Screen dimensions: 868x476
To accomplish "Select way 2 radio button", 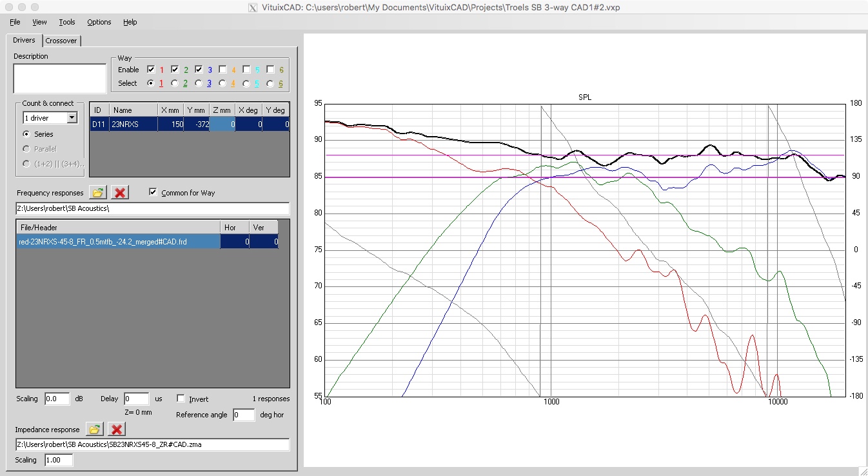I will click(x=175, y=83).
